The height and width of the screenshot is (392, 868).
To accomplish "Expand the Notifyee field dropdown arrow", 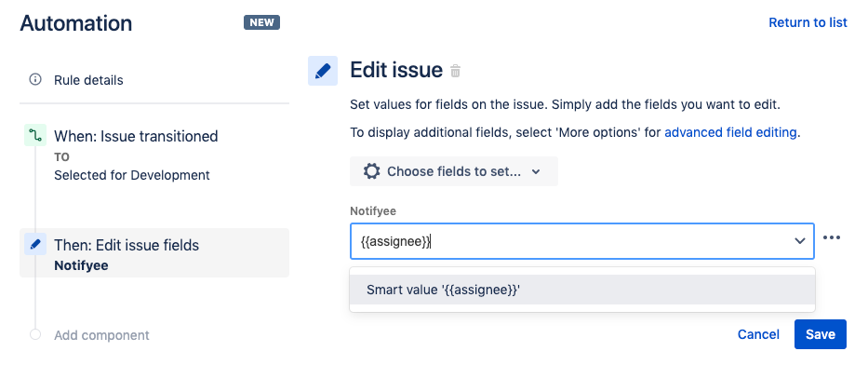I will click(x=799, y=241).
